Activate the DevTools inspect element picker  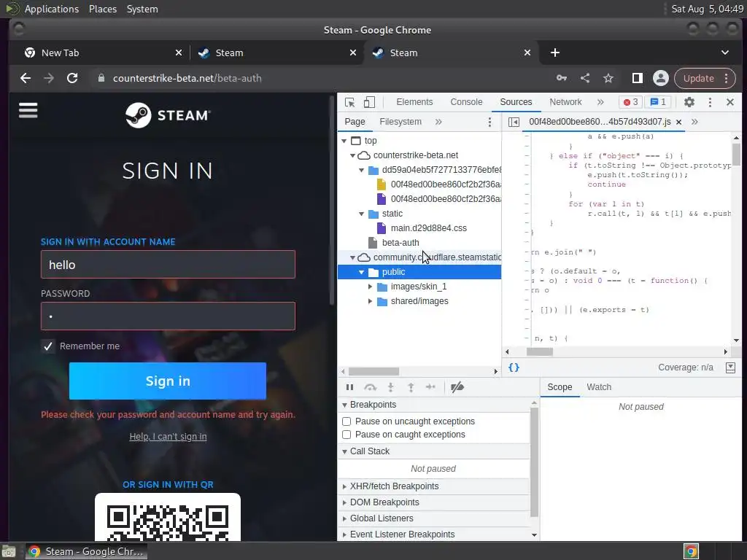[x=349, y=102]
